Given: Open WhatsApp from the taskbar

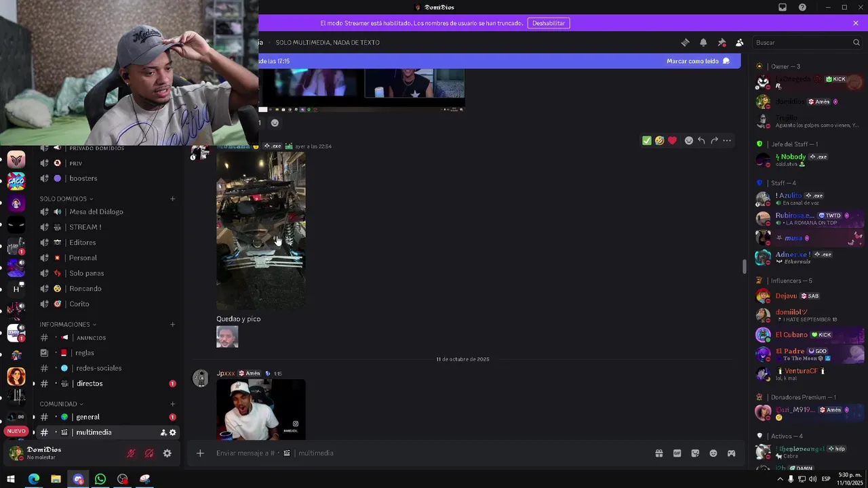Looking at the screenshot, I should point(100,479).
